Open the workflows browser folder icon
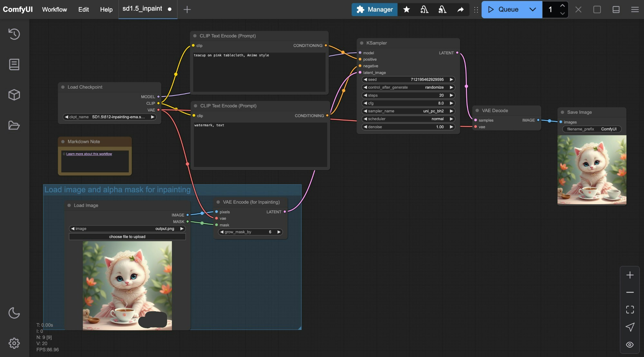Viewport: 644px width, 357px height. (14, 125)
